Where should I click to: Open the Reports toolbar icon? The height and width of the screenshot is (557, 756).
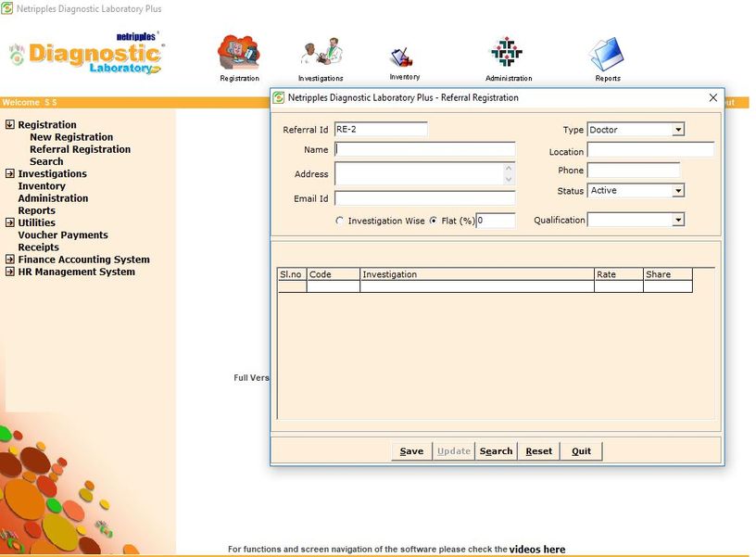(608, 58)
